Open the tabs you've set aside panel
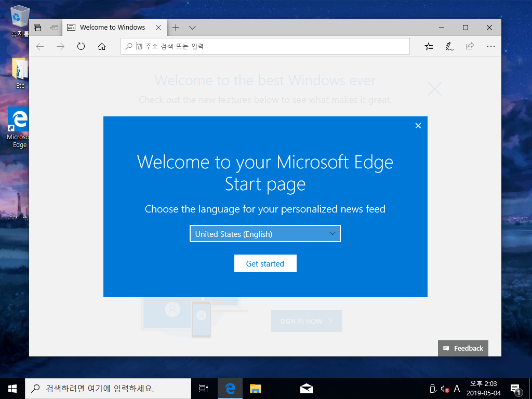Viewport: 532px width, 399px height. pos(37,28)
